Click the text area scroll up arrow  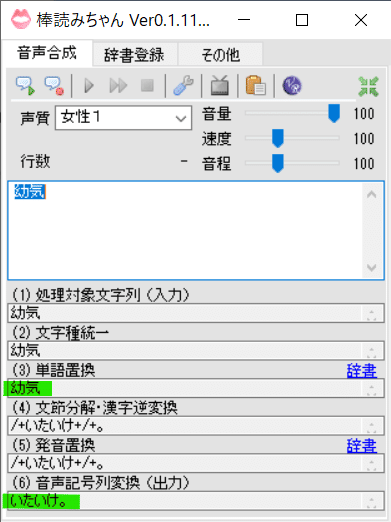(372, 194)
